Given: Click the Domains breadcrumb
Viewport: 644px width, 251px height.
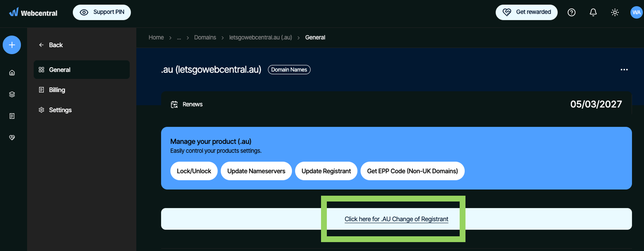Looking at the screenshot, I should coord(205,37).
